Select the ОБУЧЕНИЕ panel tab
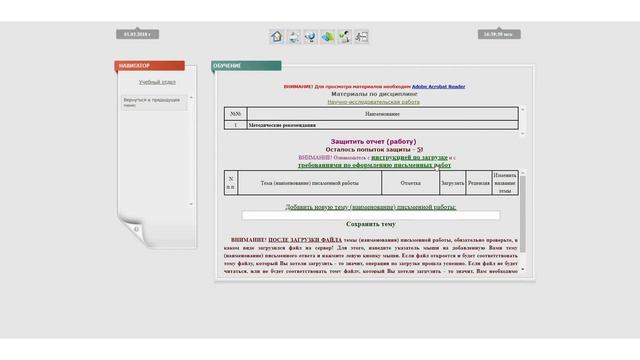The width and height of the screenshot is (640, 360). (x=246, y=66)
